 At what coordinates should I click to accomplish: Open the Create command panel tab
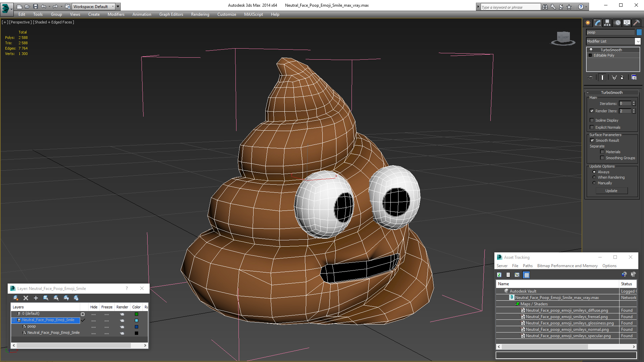[588, 23]
